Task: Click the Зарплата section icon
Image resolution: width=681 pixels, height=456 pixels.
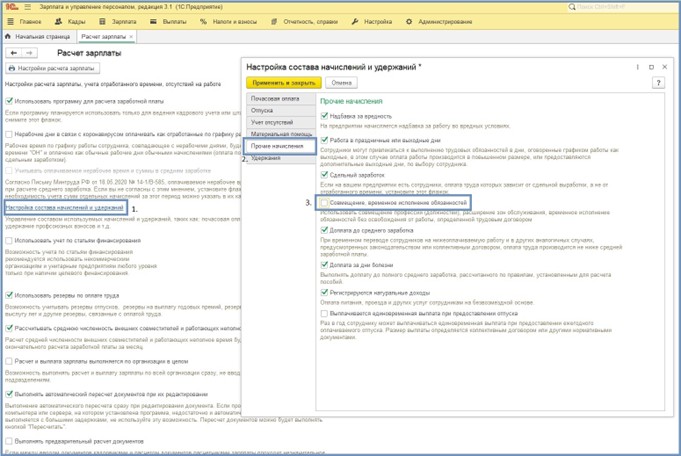Action: coord(102,21)
